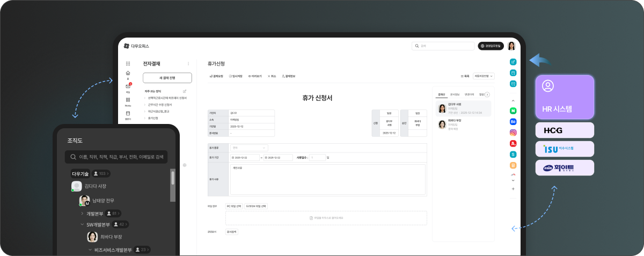Open the orange calculator shortcut icon
This screenshot has width=644, height=256.
[x=513, y=165]
